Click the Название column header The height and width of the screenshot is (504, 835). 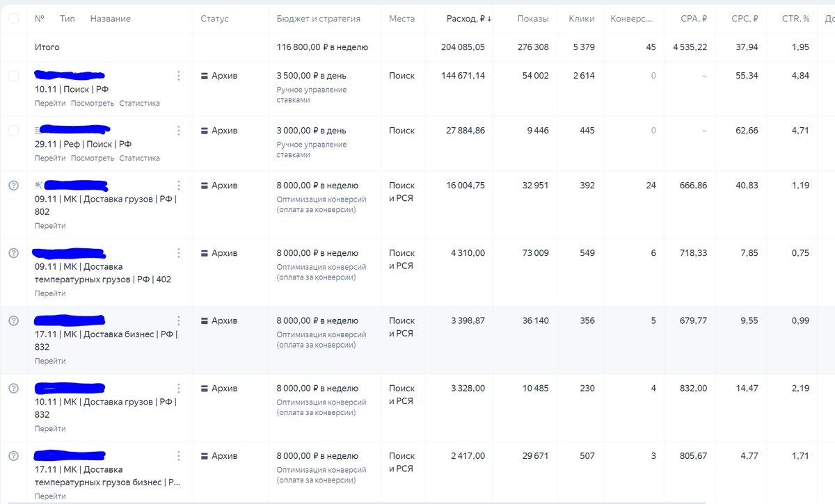(x=110, y=19)
